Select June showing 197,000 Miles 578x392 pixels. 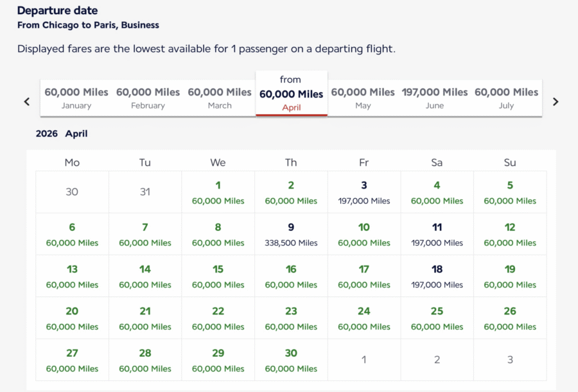[435, 98]
